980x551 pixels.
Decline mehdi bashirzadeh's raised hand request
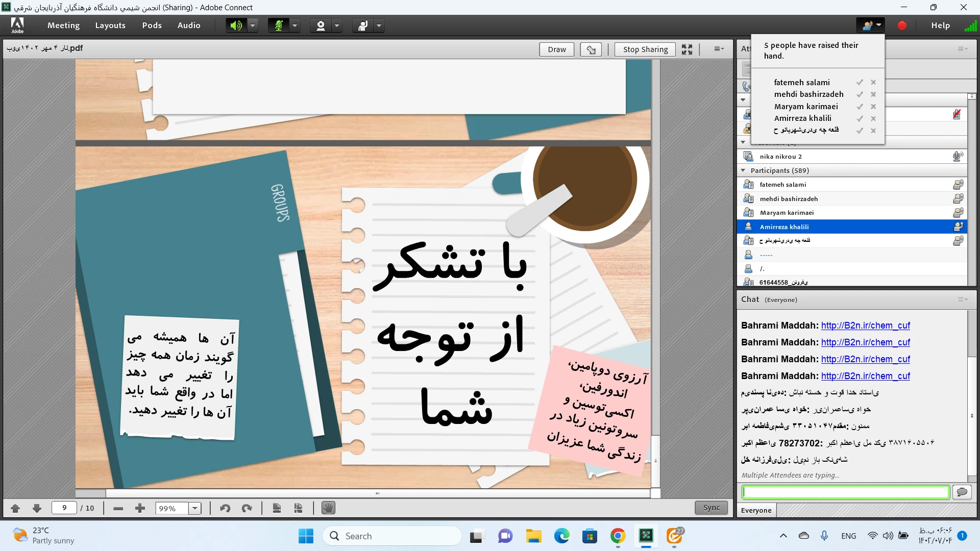[x=873, y=94]
